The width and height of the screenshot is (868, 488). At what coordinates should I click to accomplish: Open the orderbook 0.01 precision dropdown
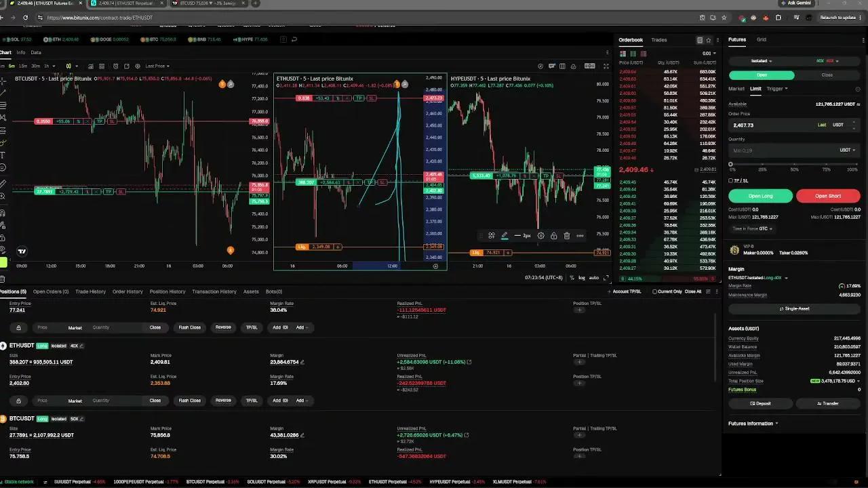click(709, 54)
